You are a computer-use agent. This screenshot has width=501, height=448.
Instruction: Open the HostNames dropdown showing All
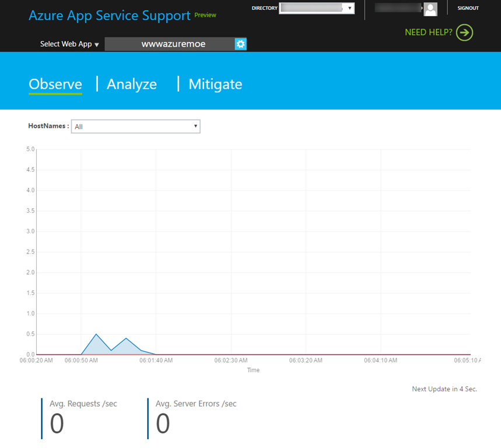pos(135,127)
